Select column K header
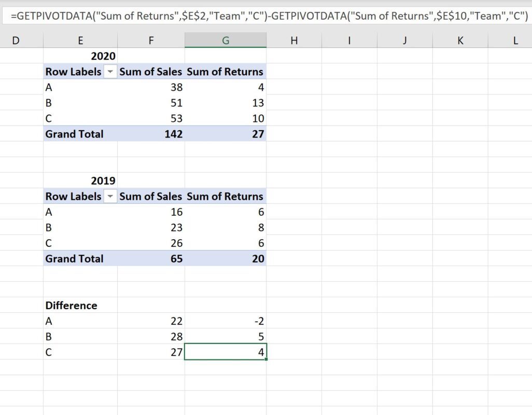The height and width of the screenshot is (415, 532). click(460, 40)
